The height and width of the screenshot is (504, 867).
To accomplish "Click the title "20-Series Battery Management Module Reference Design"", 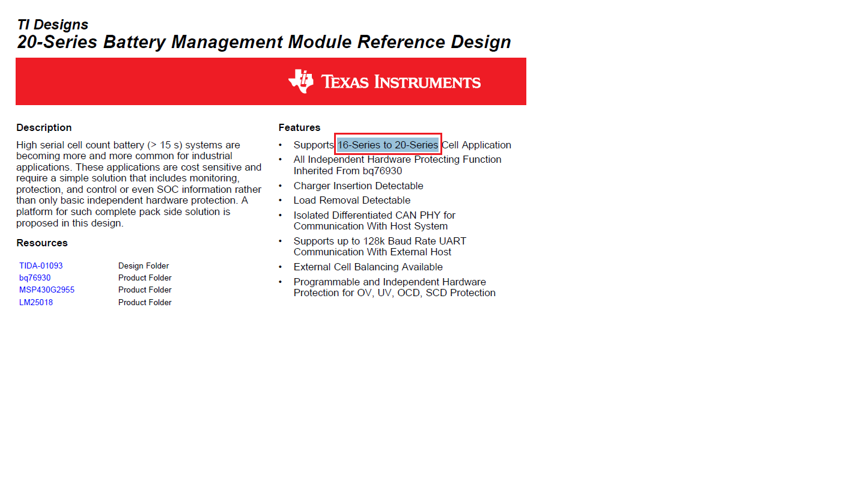I will [264, 42].
